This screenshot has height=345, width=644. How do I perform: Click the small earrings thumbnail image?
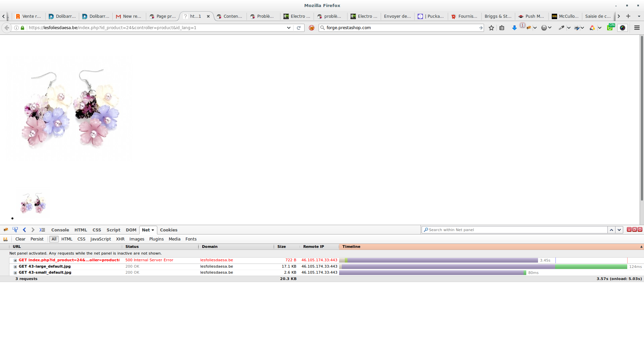(x=33, y=203)
